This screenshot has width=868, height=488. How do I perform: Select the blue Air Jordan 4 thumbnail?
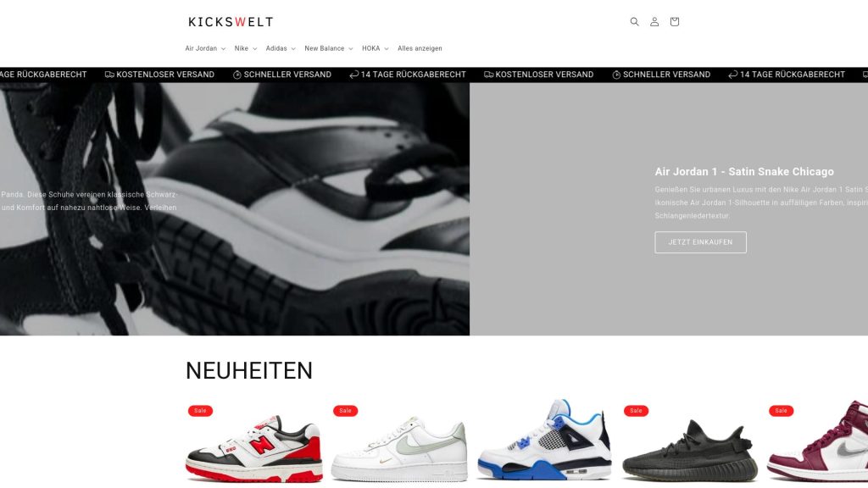click(545, 441)
